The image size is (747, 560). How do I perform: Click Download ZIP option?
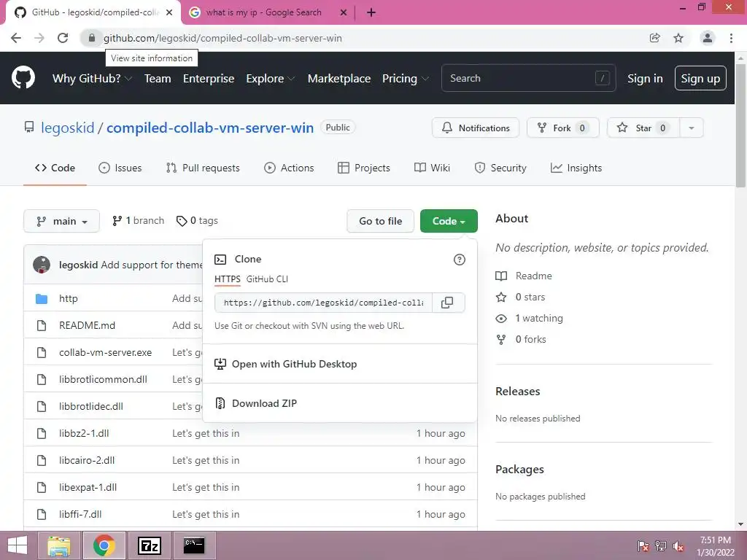tap(264, 403)
